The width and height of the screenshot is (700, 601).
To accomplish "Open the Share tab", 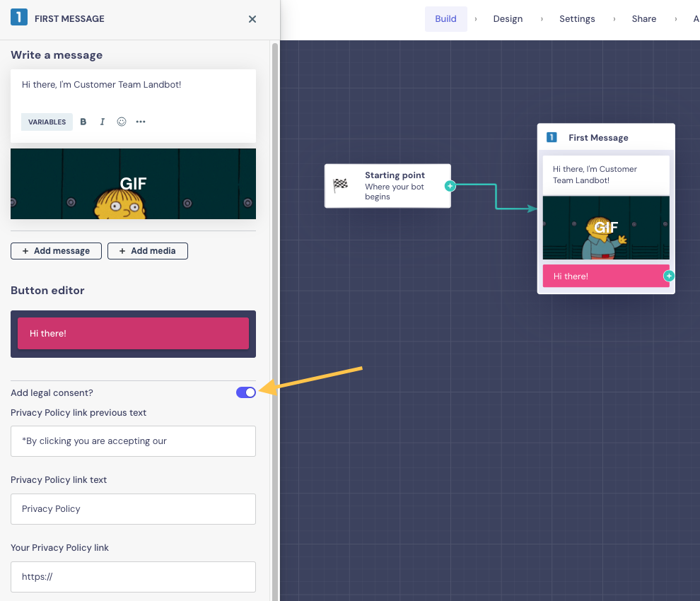I will tap(643, 19).
